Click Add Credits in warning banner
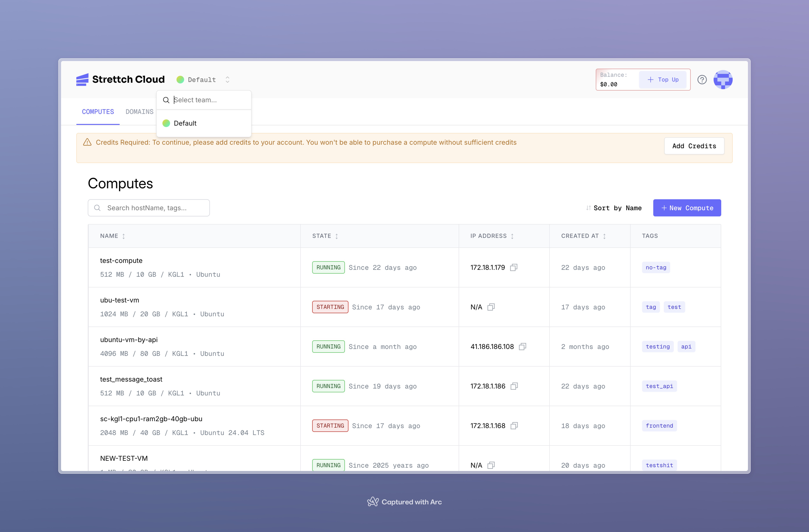 coord(694,146)
